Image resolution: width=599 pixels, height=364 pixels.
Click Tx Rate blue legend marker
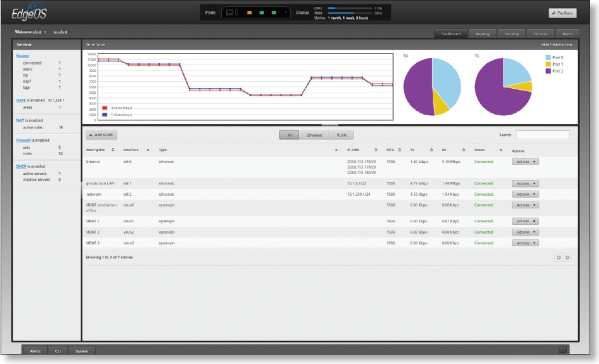[x=105, y=115]
